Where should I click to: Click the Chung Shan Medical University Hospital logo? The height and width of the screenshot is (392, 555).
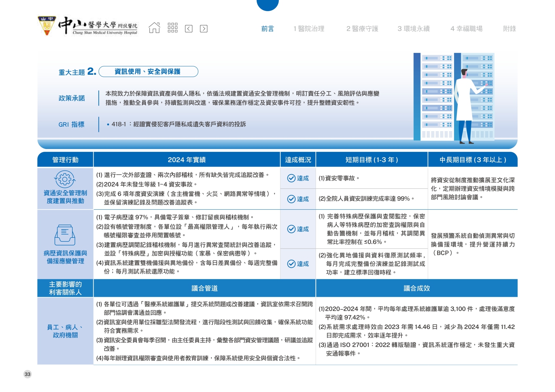tap(88, 26)
